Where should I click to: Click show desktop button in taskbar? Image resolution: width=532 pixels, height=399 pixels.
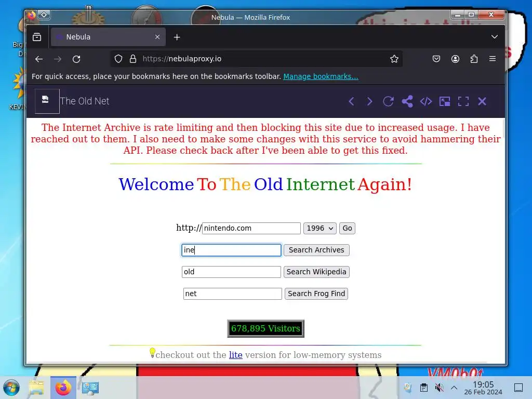518,388
